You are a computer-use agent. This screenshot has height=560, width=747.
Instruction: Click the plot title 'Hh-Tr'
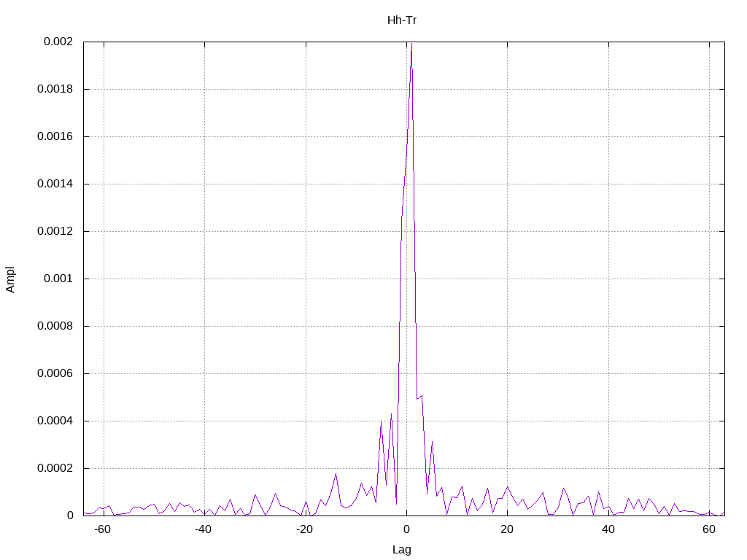pos(402,20)
